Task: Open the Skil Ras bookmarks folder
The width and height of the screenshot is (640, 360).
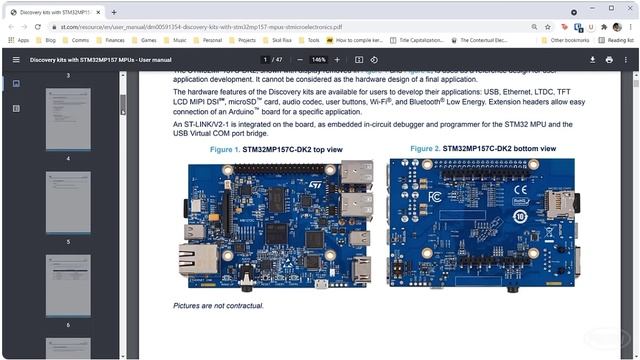Action: [278, 40]
